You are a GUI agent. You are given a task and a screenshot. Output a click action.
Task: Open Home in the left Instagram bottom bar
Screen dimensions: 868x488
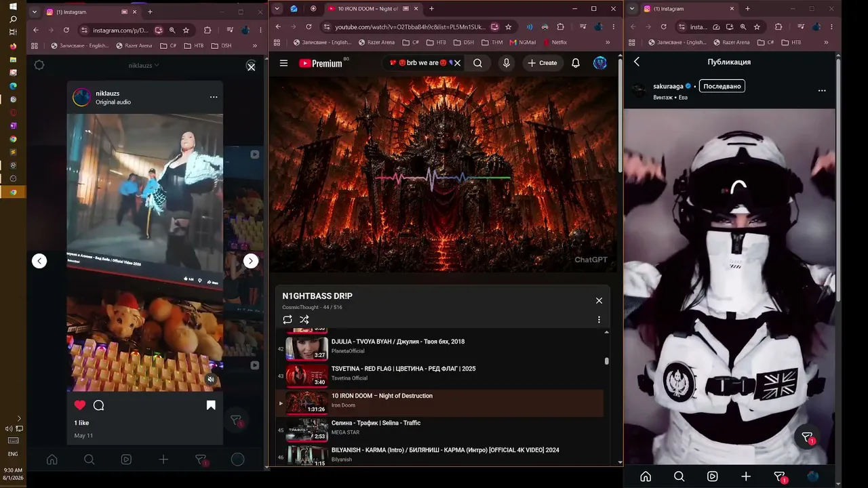52,459
